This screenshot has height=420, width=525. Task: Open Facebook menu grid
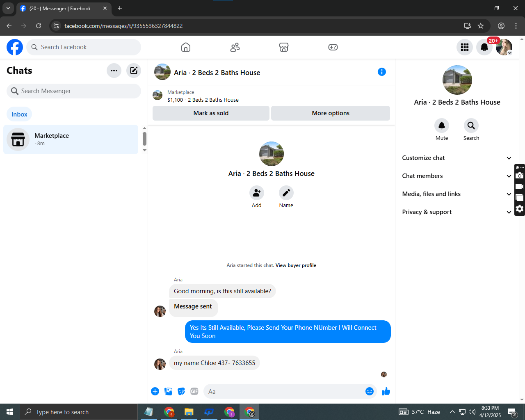(x=465, y=47)
